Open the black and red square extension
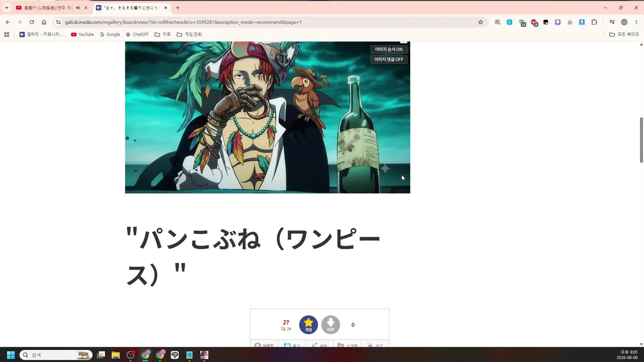 pos(546,22)
